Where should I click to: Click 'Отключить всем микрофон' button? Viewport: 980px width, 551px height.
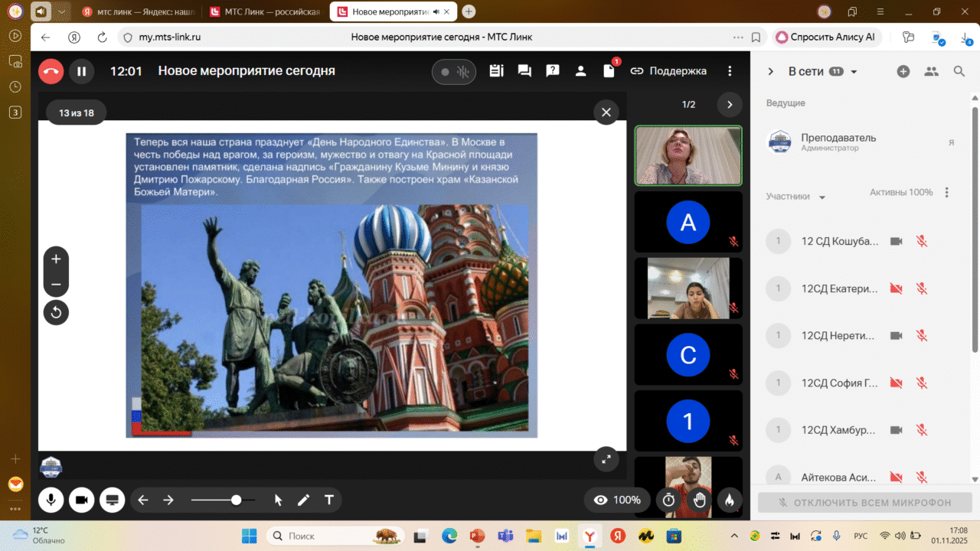(x=864, y=503)
